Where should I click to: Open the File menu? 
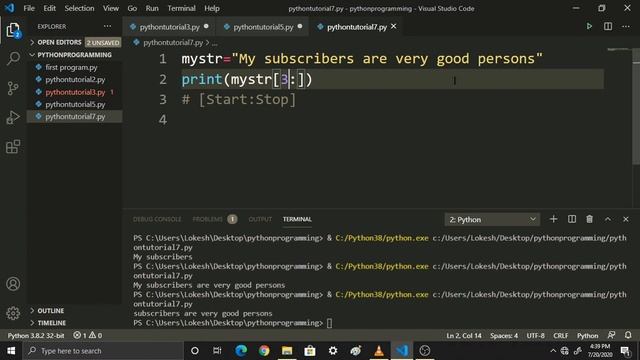[29, 8]
